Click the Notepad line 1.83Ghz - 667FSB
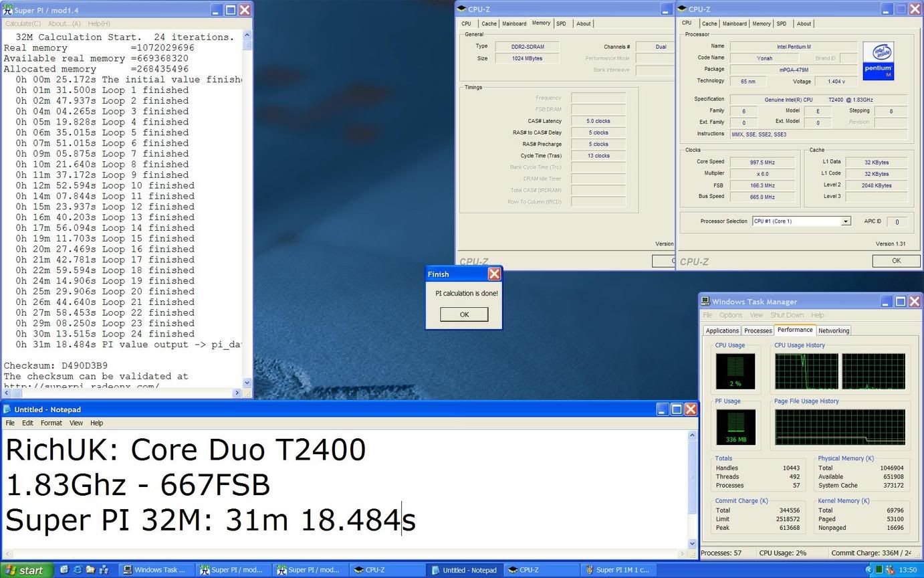Viewport: 924px width, 578px height. [138, 485]
